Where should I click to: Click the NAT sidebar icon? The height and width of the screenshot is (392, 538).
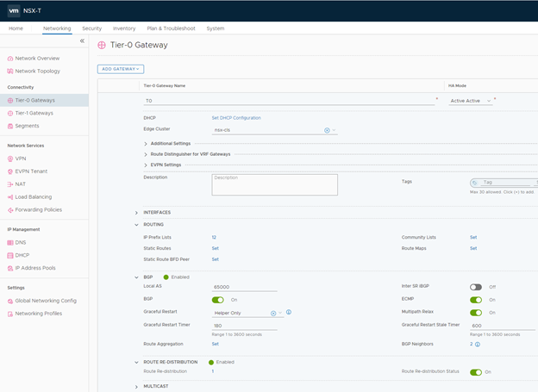[x=10, y=184]
